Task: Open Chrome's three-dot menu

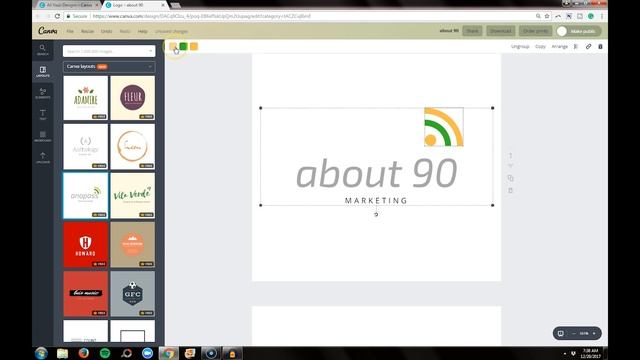Action: click(602, 16)
